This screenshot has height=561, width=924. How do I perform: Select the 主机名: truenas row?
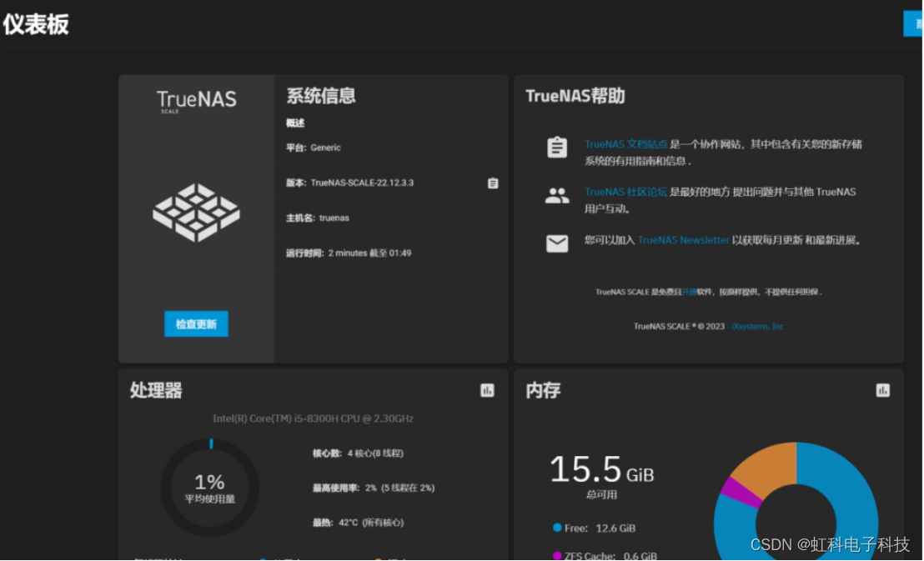coord(318,218)
